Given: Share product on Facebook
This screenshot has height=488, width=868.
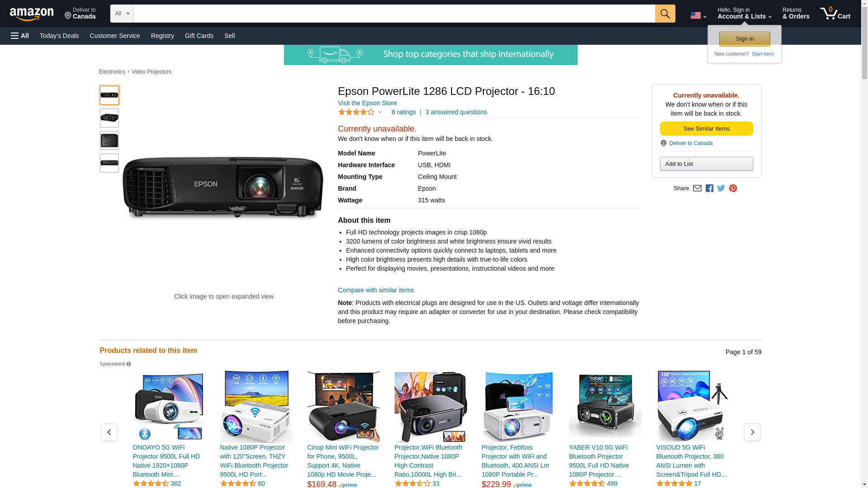Looking at the screenshot, I should point(709,188).
